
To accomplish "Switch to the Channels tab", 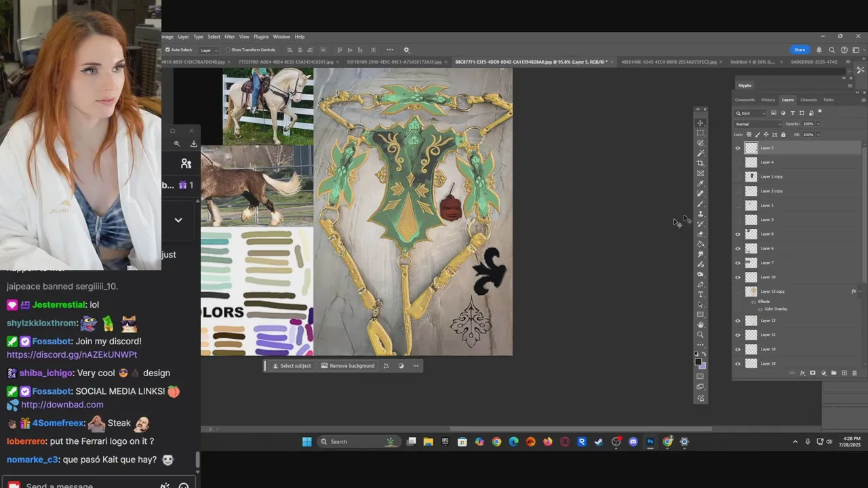I will click(x=808, y=100).
